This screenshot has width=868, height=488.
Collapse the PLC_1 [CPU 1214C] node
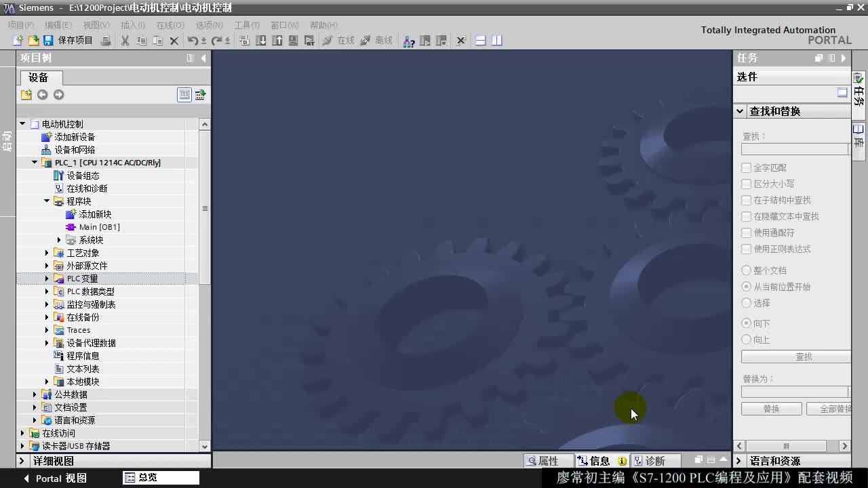coord(35,163)
